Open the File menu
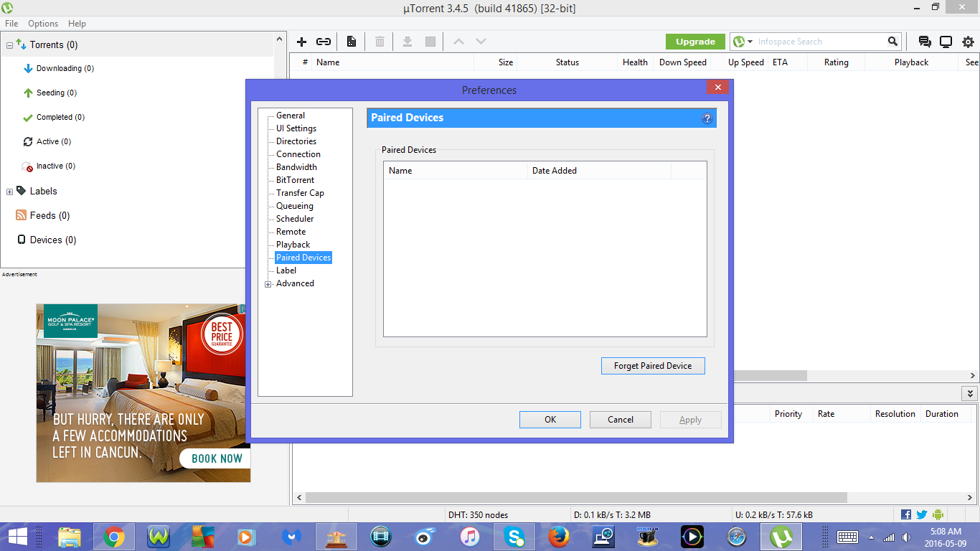 tap(11, 24)
